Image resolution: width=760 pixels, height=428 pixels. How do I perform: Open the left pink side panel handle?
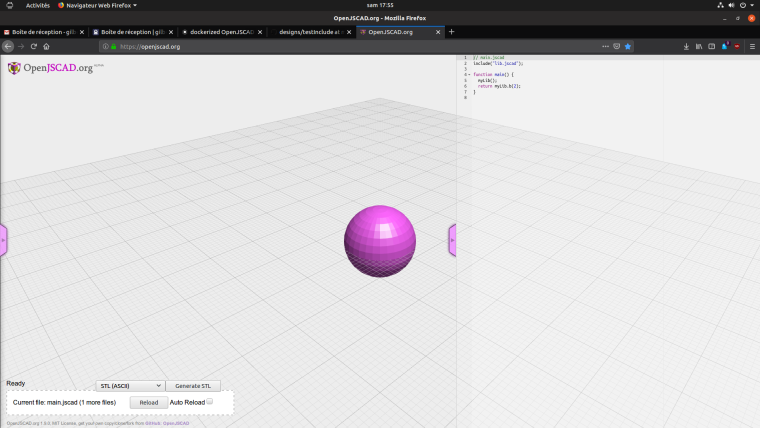tap(3, 240)
